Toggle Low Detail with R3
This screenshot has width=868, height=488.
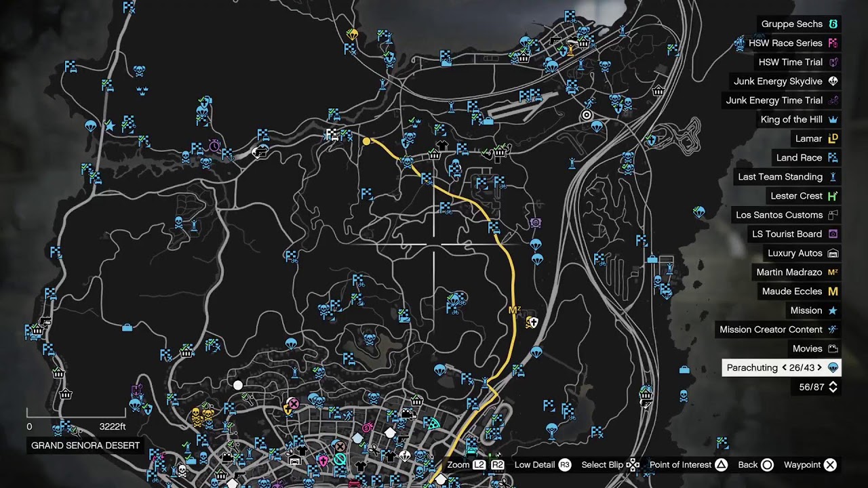click(564, 465)
